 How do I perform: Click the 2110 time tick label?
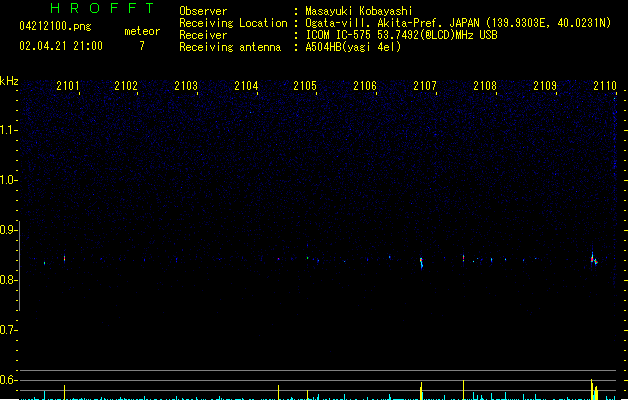(x=605, y=86)
